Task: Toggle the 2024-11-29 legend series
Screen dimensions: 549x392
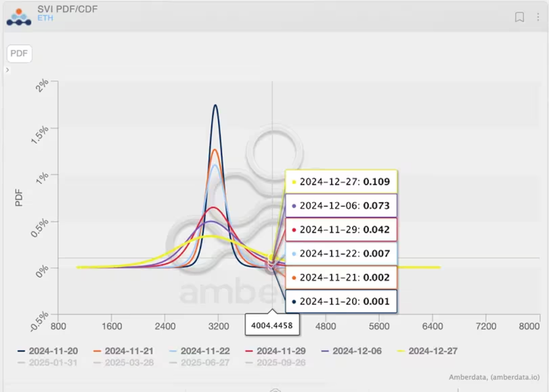Action: [x=276, y=351]
